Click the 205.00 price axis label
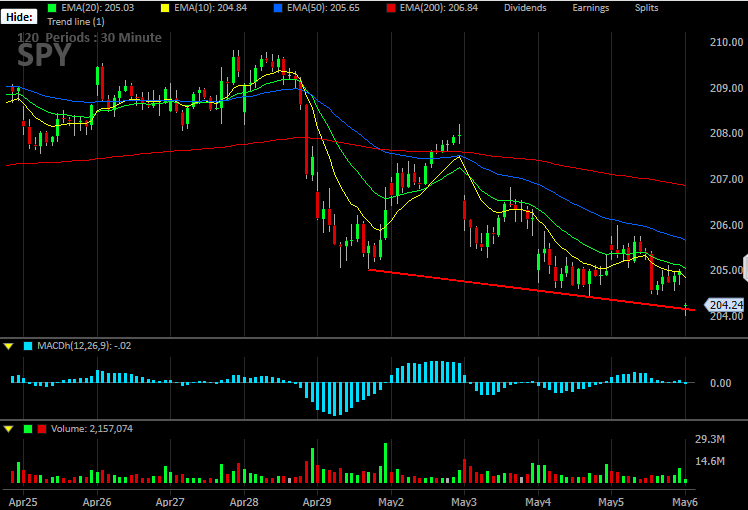The width and height of the screenshot is (748, 510). (726, 270)
